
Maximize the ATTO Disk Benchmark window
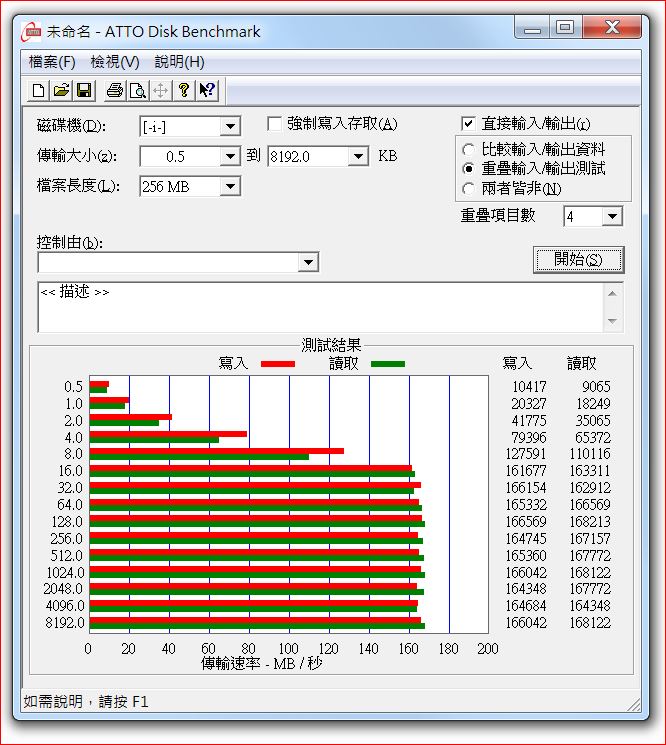[x=565, y=28]
